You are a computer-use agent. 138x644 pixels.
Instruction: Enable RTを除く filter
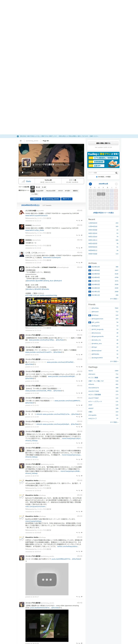click(x=68, y=191)
